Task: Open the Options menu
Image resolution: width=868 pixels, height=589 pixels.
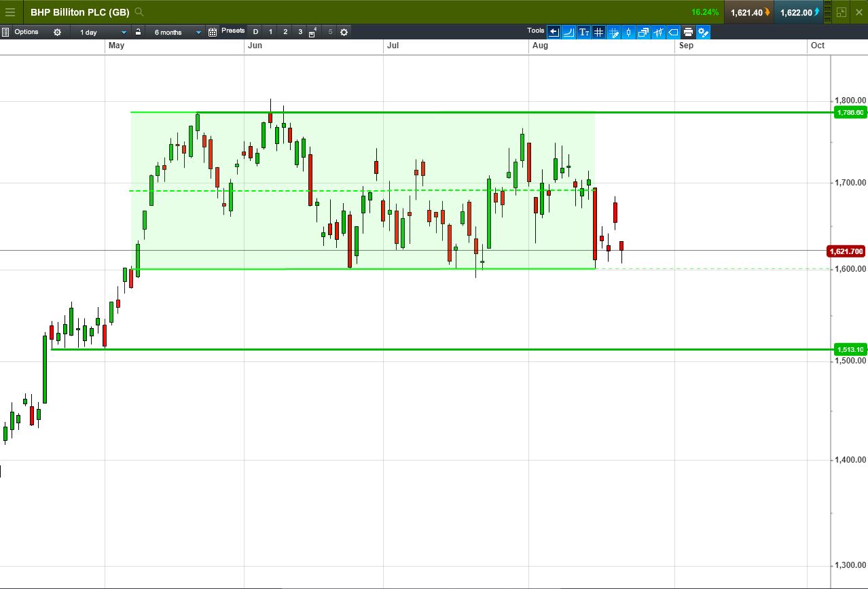Action: 26,32
